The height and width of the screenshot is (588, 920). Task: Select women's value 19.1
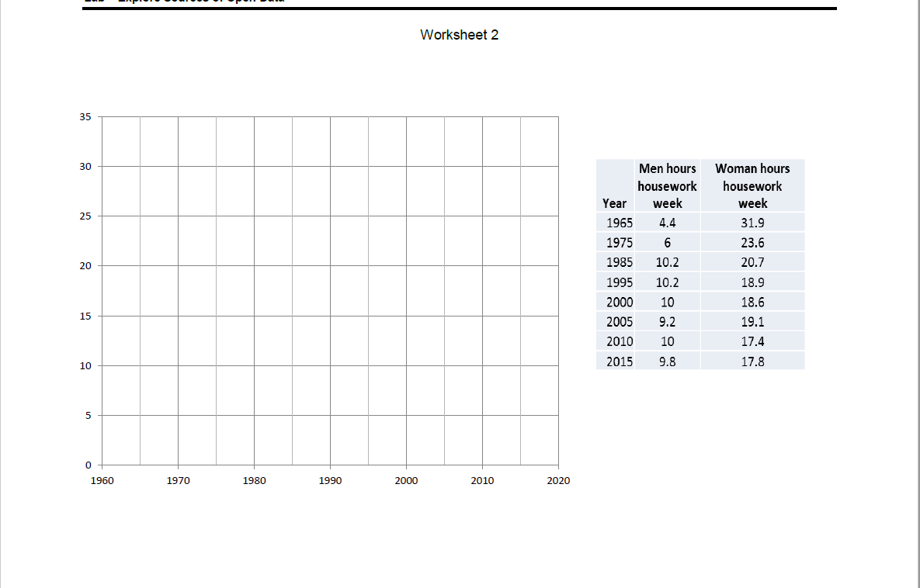[x=752, y=321]
